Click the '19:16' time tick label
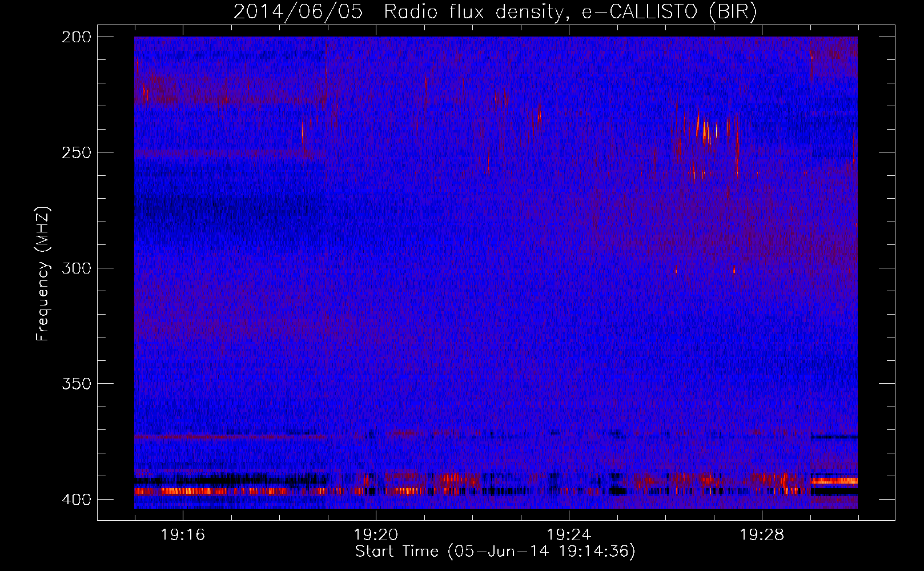Screen dimensions: 924x571 (x=183, y=535)
